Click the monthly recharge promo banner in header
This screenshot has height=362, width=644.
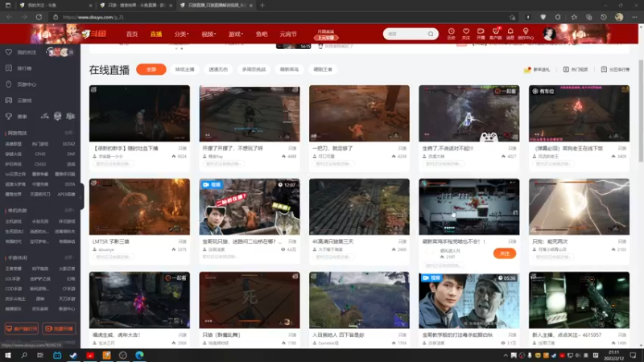[x=326, y=35]
